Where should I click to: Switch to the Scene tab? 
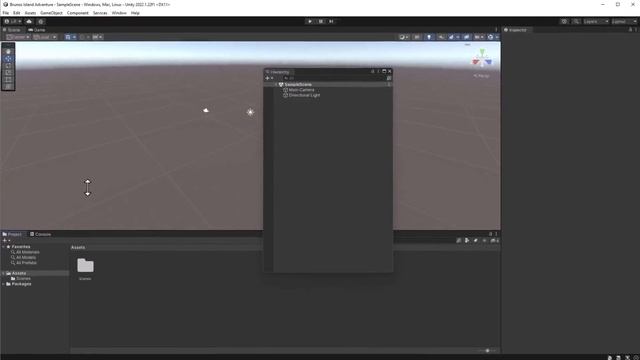[x=12, y=30]
